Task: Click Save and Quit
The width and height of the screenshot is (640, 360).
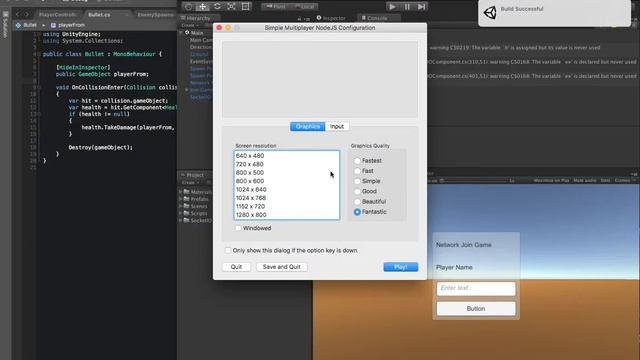Action: pyautogui.click(x=282, y=267)
